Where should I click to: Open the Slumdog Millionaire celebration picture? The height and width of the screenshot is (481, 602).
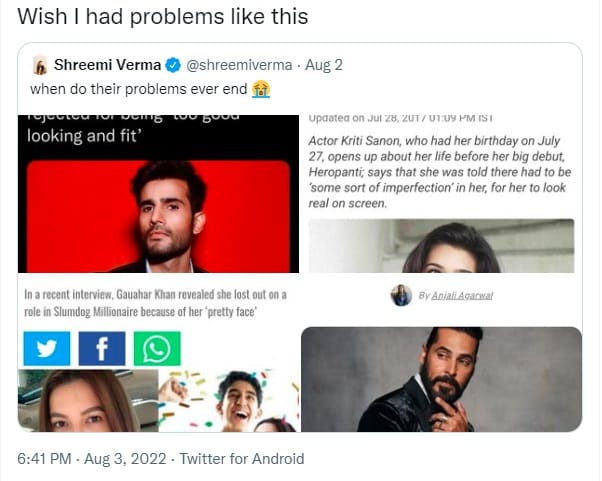click(x=228, y=400)
